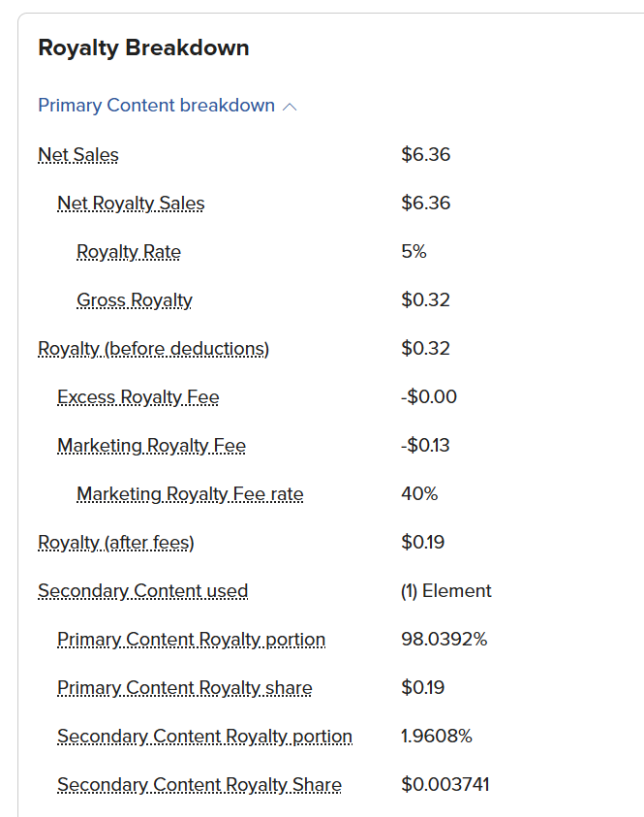644x817 pixels.
Task: Click the Net Sales label
Action: (x=78, y=155)
